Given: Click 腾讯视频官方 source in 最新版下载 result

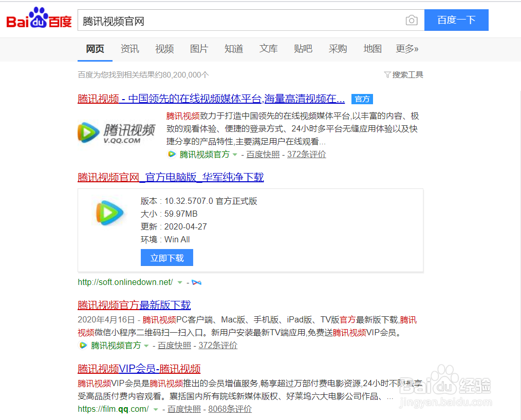Looking at the screenshot, I should [116, 346].
